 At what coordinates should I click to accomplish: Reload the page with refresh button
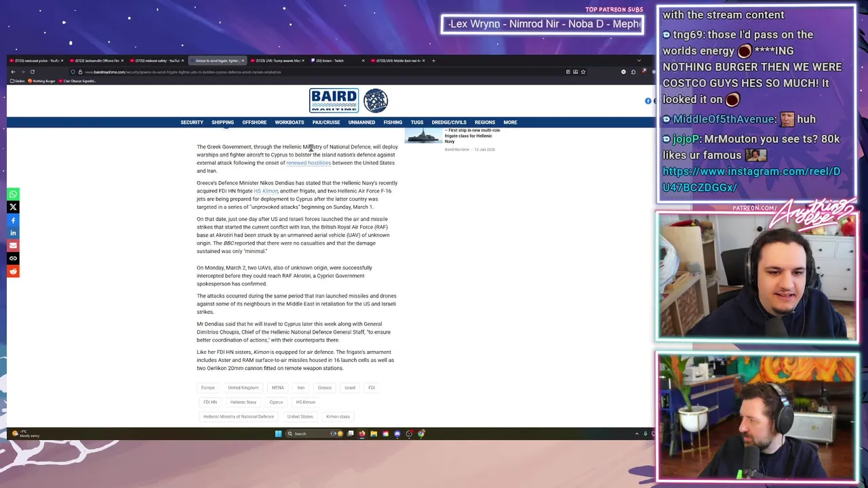point(33,72)
